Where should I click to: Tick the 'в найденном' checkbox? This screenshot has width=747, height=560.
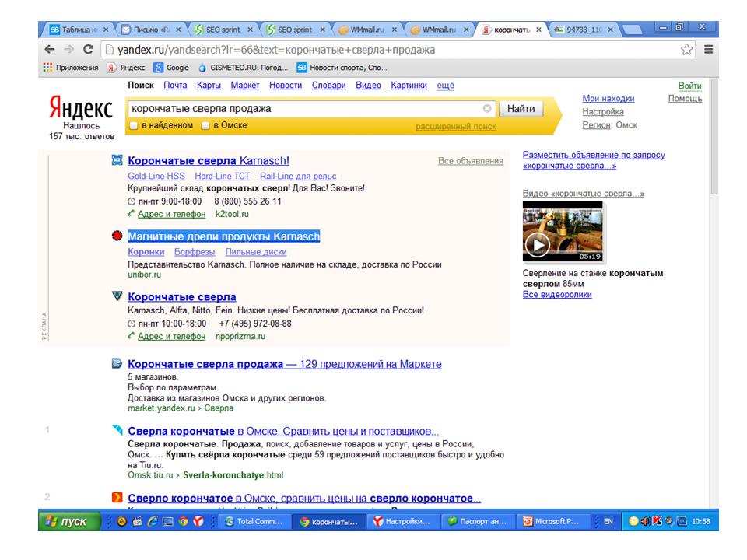tap(134, 126)
